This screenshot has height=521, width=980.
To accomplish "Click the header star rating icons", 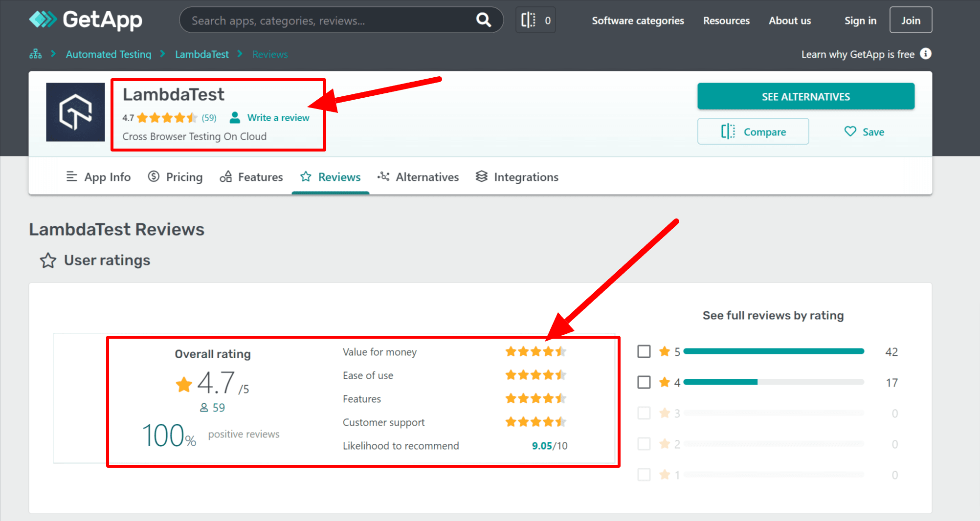I will tap(167, 118).
